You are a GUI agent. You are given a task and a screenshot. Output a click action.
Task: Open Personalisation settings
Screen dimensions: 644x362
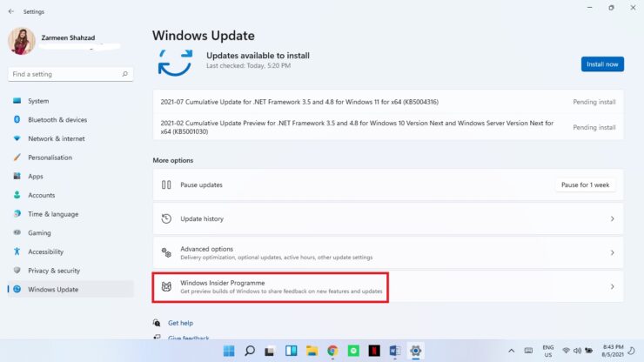[x=70, y=158]
